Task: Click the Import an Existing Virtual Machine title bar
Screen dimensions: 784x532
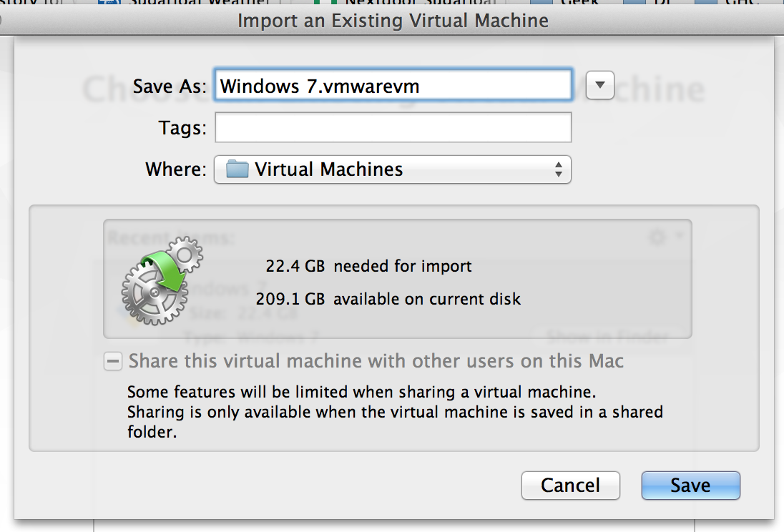Action: click(392, 20)
